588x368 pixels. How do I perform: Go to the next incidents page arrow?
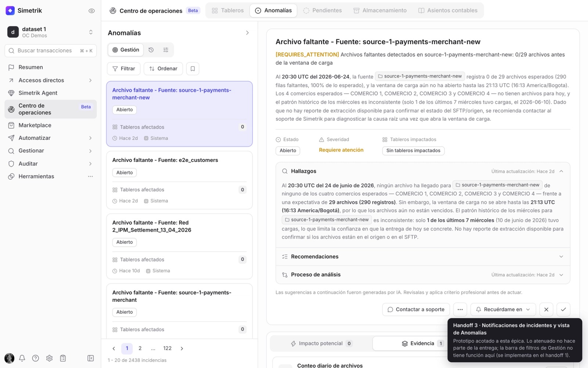pos(182,348)
